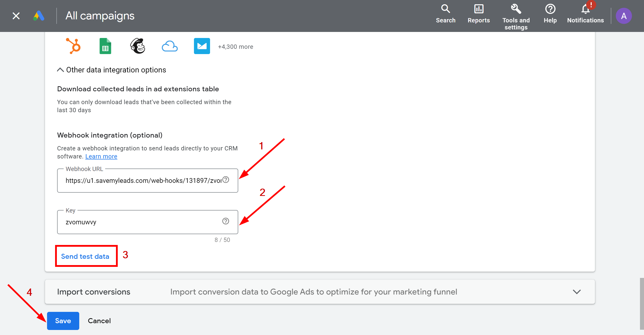Click the Cancel text button
Screen dimensions: 644x335
pyautogui.click(x=99, y=321)
